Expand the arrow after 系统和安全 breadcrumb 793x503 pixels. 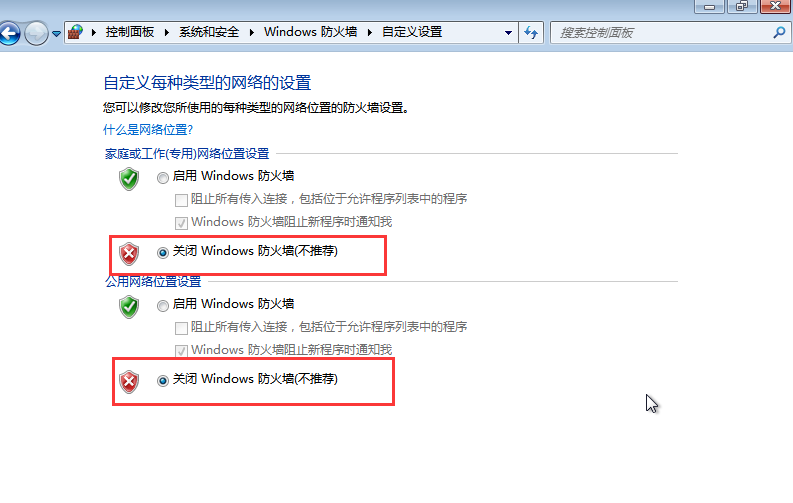pyautogui.click(x=251, y=32)
